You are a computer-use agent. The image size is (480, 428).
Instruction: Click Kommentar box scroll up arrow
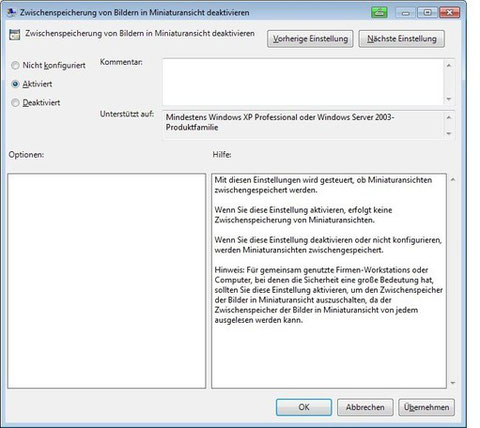[449, 65]
